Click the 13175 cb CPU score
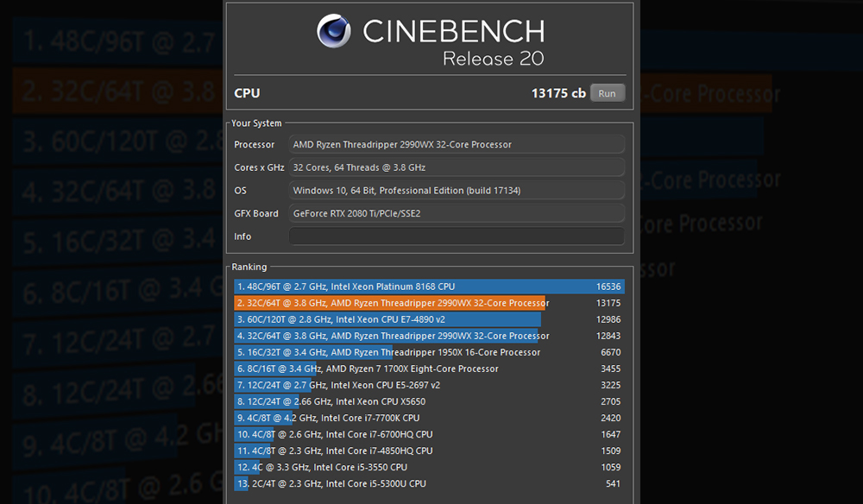 point(558,93)
